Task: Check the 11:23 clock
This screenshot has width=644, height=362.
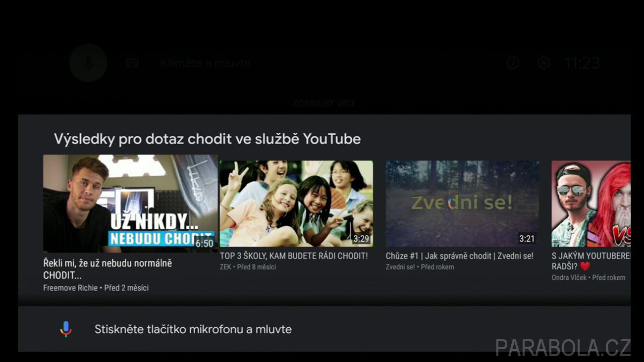Action: coord(582,63)
